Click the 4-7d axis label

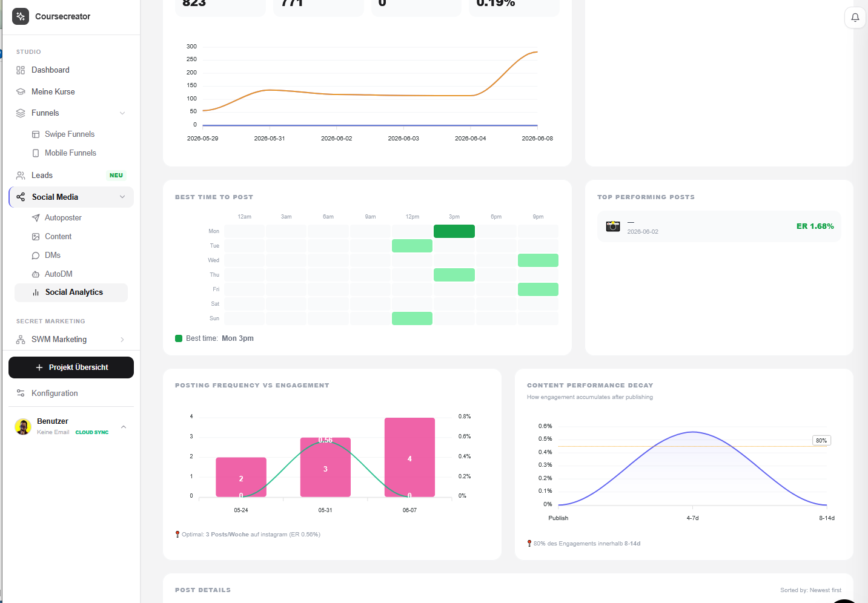click(x=692, y=518)
